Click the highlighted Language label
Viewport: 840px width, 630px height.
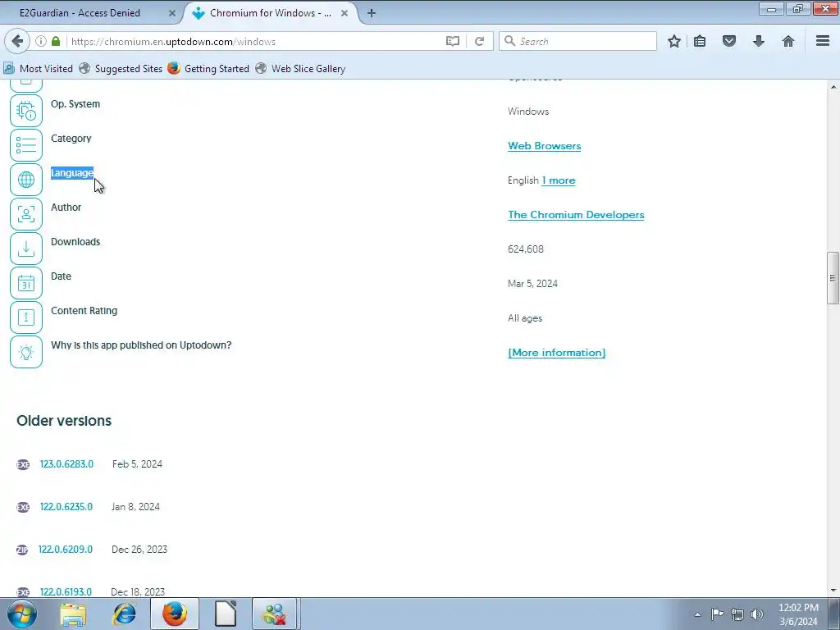pos(72,173)
